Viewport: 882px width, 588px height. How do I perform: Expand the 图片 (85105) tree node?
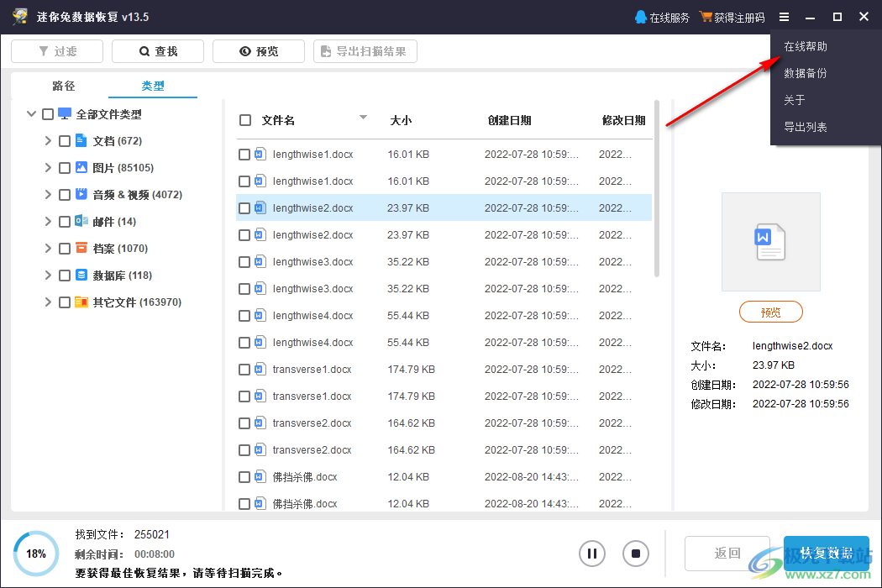point(48,167)
